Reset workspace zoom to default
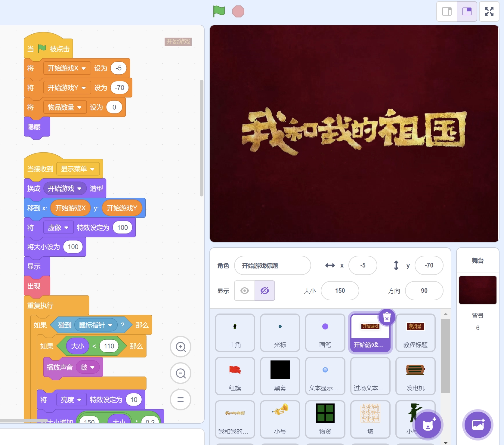 click(181, 400)
